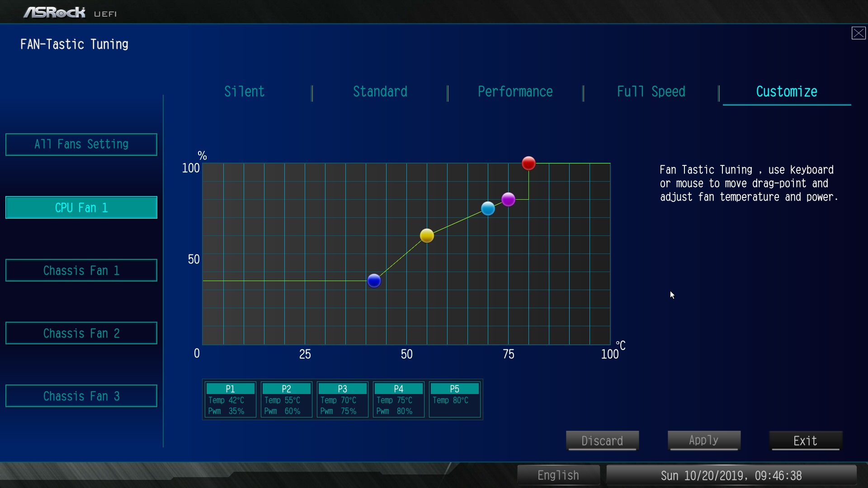Viewport: 868px width, 488px height.
Task: Switch to the Silent fan preset
Action: (x=244, y=92)
